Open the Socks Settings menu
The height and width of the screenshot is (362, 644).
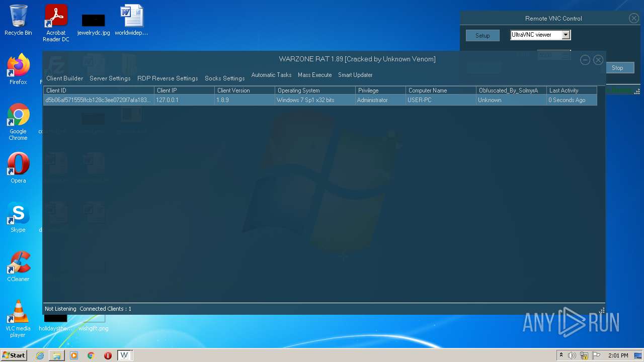pyautogui.click(x=224, y=78)
